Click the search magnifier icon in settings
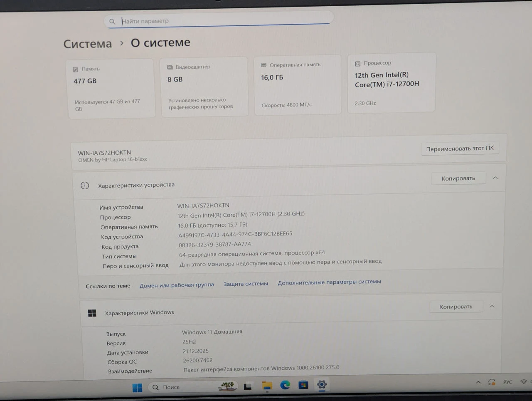The image size is (532, 401). (112, 21)
